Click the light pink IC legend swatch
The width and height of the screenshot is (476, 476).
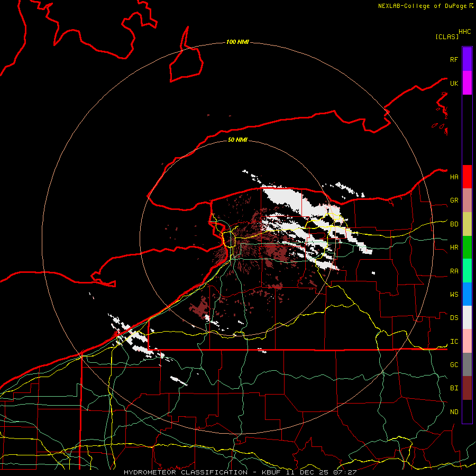click(467, 341)
